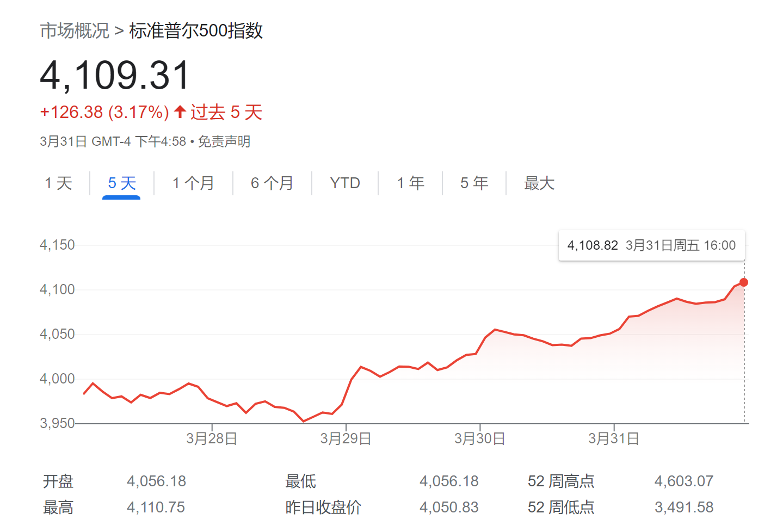The width and height of the screenshot is (783, 532).
Task: Click the 最高 value 4,110.75
Action: tap(156, 508)
